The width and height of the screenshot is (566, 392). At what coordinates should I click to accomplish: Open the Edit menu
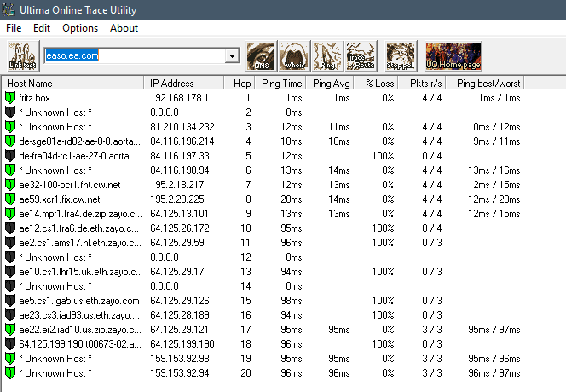point(42,28)
